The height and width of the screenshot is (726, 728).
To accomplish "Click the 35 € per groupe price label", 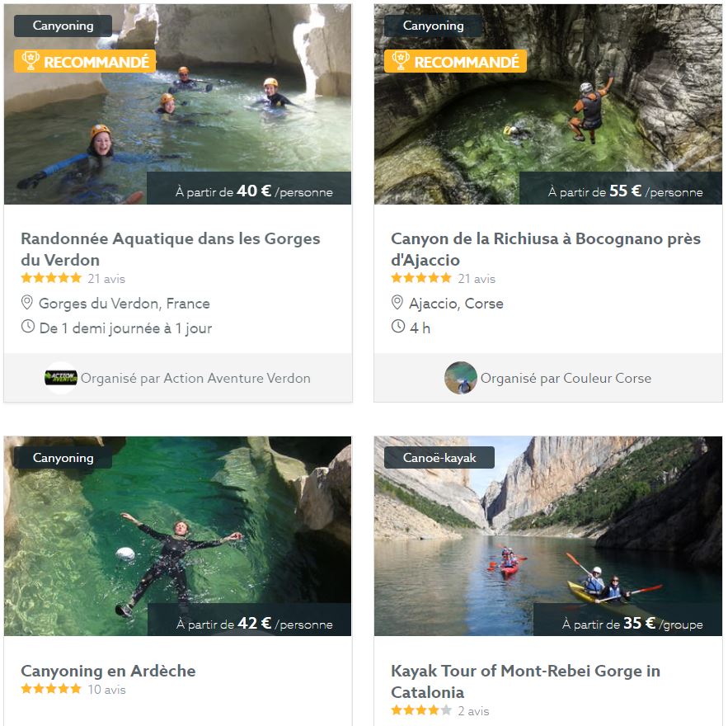I will pos(632,624).
